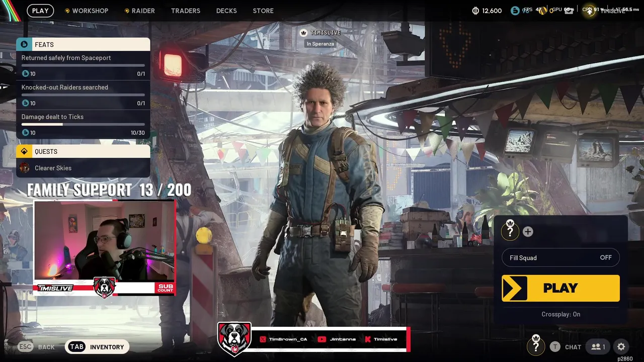Click the reward icon under Damage dealt to Ticks
The image size is (644, 362).
(x=26, y=133)
